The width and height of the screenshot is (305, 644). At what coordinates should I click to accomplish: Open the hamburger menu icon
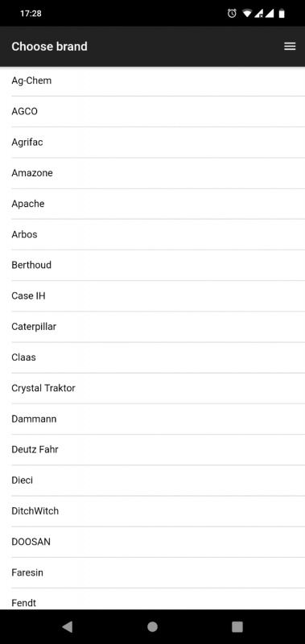290,47
